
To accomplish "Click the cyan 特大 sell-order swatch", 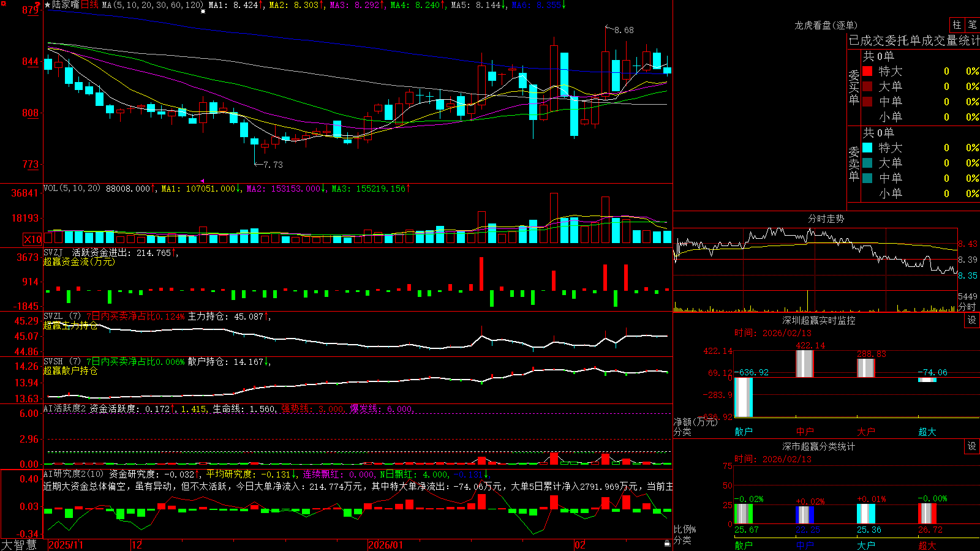I will click(x=867, y=148).
